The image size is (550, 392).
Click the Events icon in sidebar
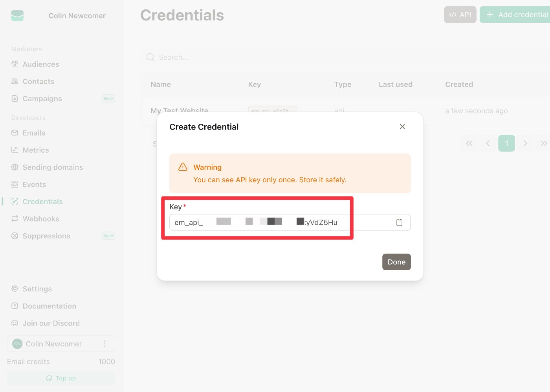coord(15,184)
